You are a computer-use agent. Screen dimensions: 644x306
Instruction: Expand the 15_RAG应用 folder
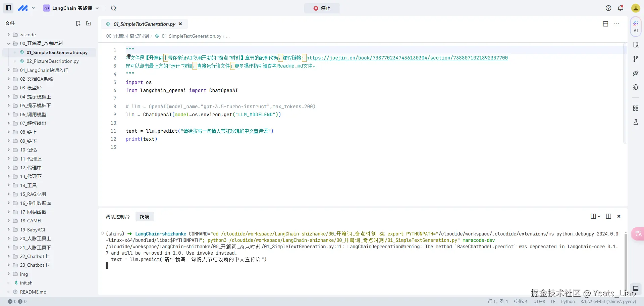(9, 194)
